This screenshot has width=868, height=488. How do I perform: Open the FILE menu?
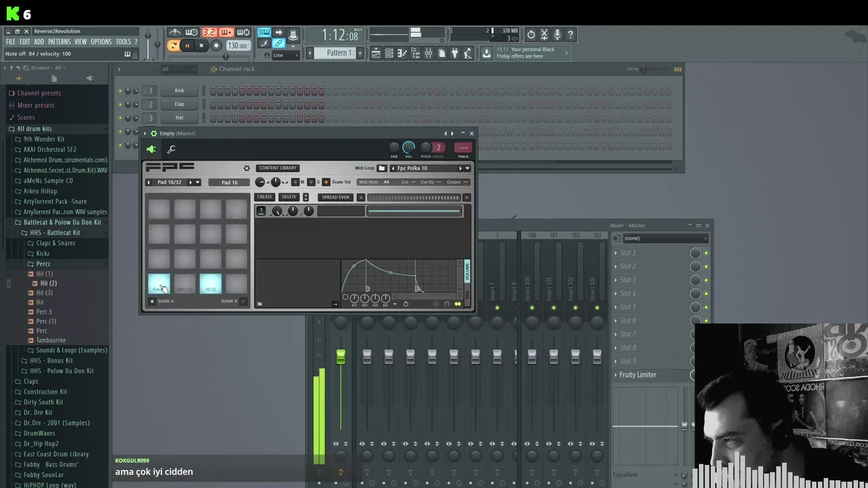pyautogui.click(x=11, y=42)
